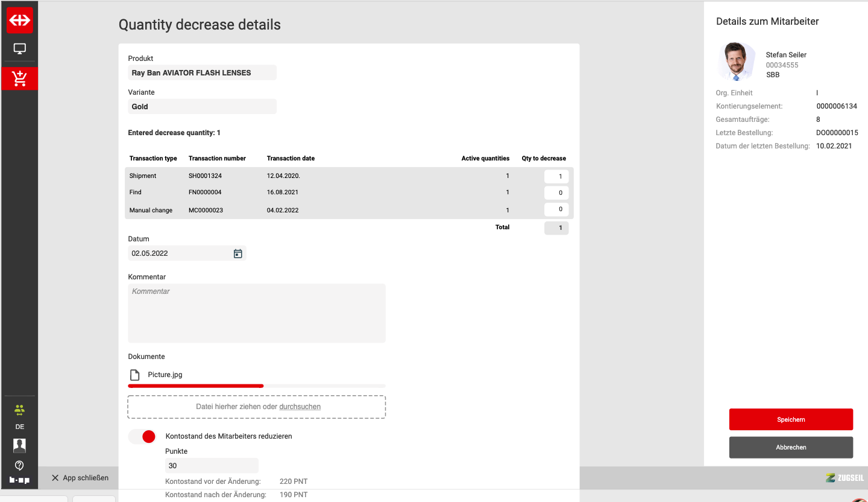
Task: Click the durchsuchen link to browse files
Action: point(300,407)
